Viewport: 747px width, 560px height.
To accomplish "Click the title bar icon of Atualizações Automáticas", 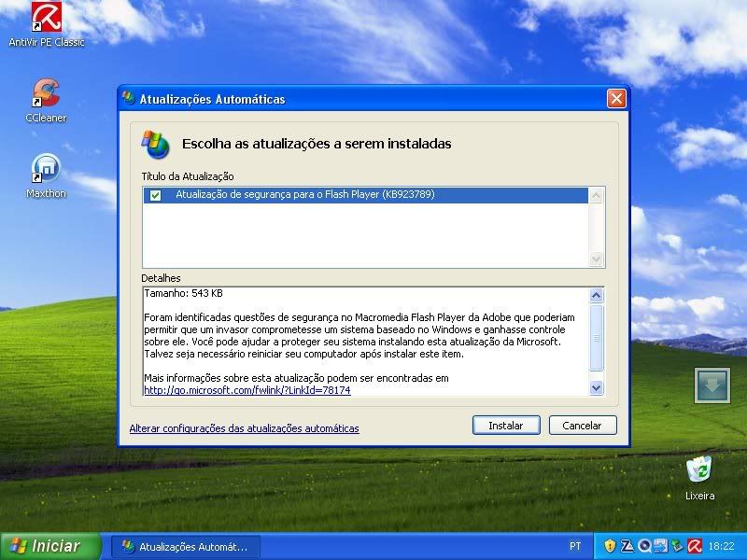I will tap(128, 98).
